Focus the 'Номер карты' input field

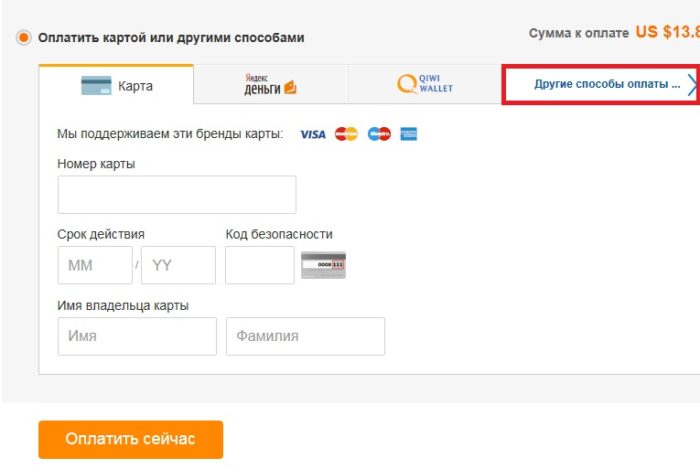click(177, 195)
